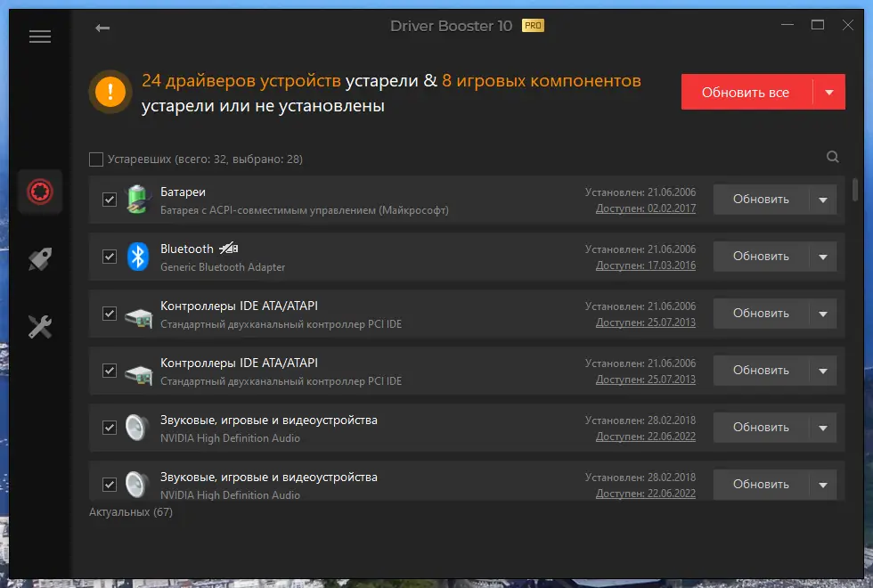This screenshot has height=588, width=873.
Task: Click the second IDE ATA/ATAPI controller icon
Action: [x=138, y=375]
